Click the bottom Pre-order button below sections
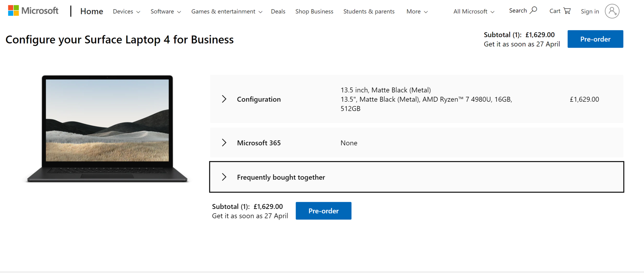644x273 pixels. 323,211
